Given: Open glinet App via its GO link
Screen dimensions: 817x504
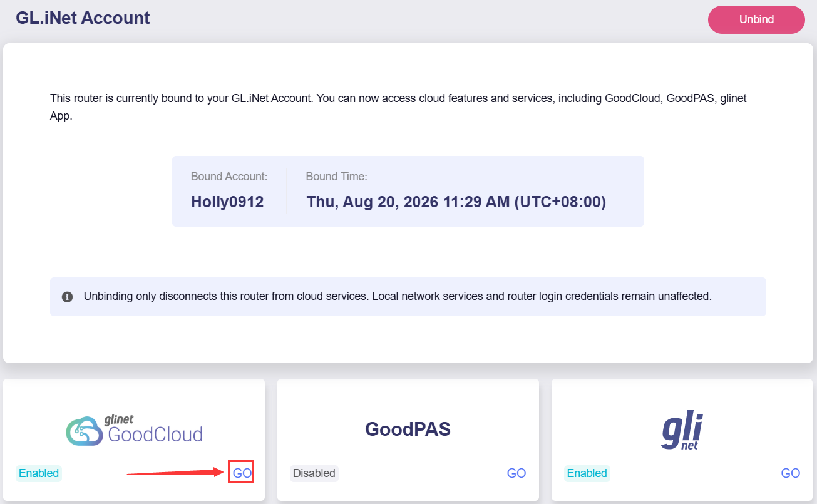Looking at the screenshot, I should pos(790,473).
